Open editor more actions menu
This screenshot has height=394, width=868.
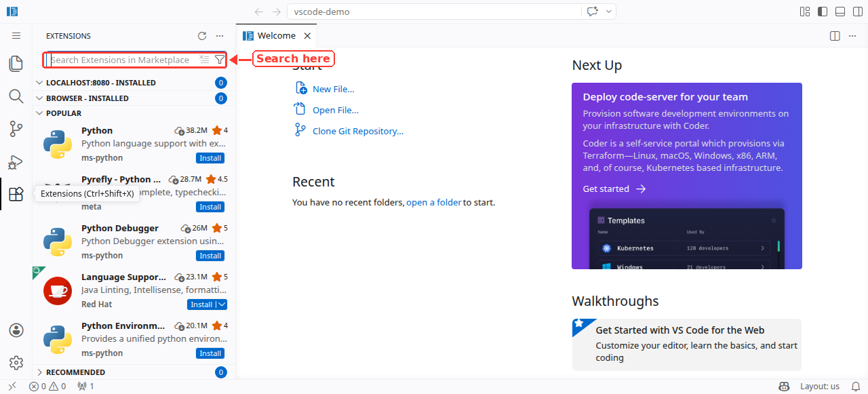pos(852,36)
